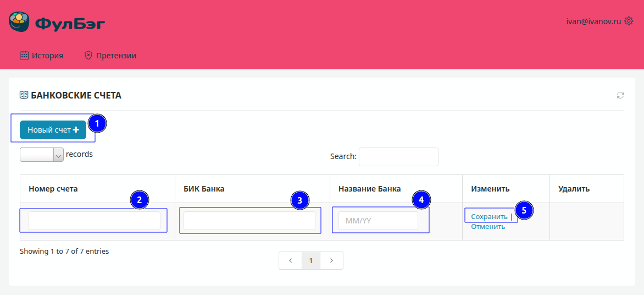This screenshot has width=644, height=295.
Task: Open the История calendar menu item
Action: tap(42, 55)
